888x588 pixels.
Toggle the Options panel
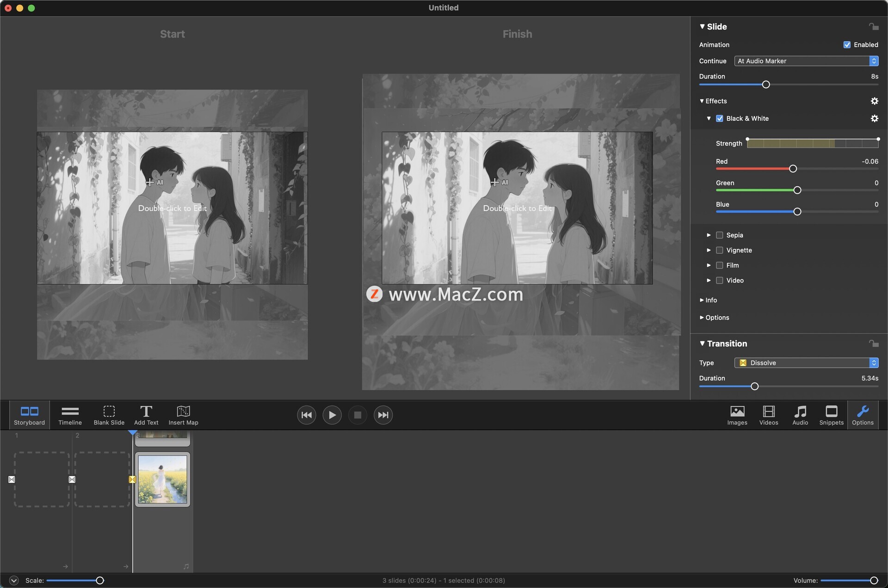point(863,415)
